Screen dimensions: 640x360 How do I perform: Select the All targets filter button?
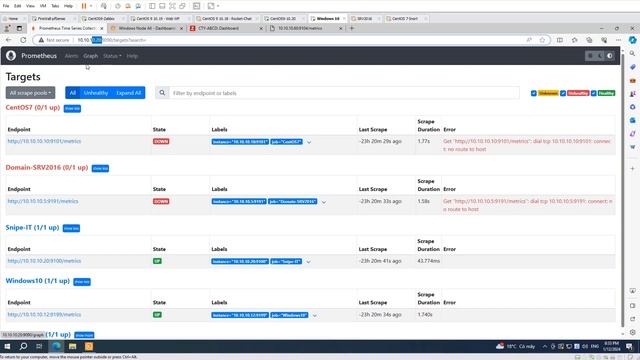pyautogui.click(x=73, y=93)
